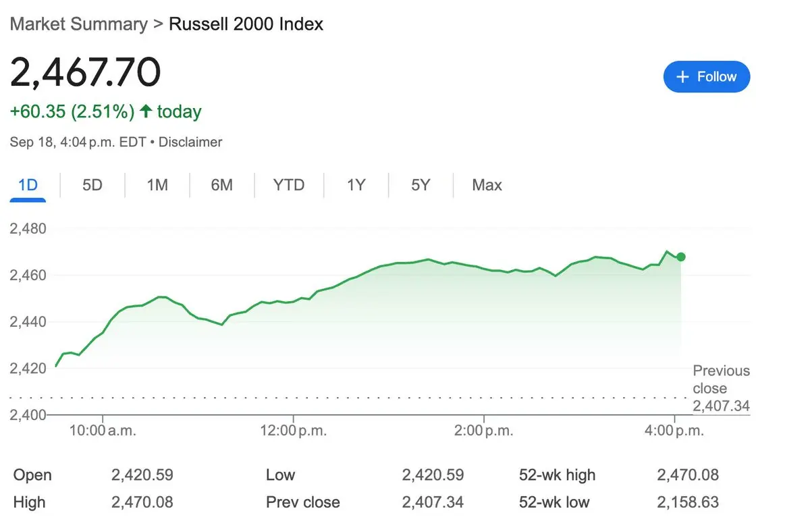Select the YTD tab
810x532 pixels.
289,185
